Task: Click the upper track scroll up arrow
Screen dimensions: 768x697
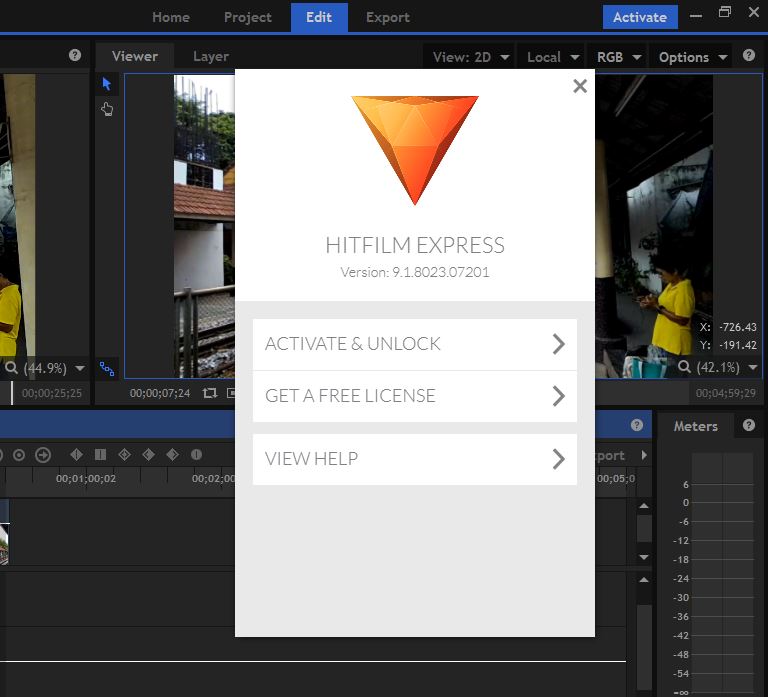Action: pos(644,505)
